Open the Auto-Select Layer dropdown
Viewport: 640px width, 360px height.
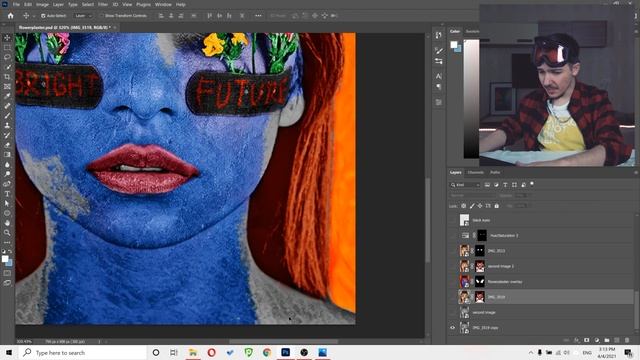coord(83,16)
